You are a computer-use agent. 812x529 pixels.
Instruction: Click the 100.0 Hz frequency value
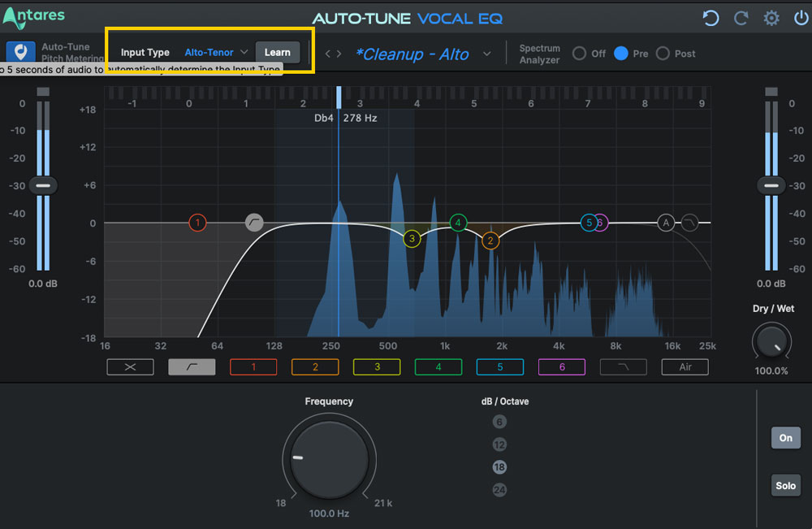330,514
